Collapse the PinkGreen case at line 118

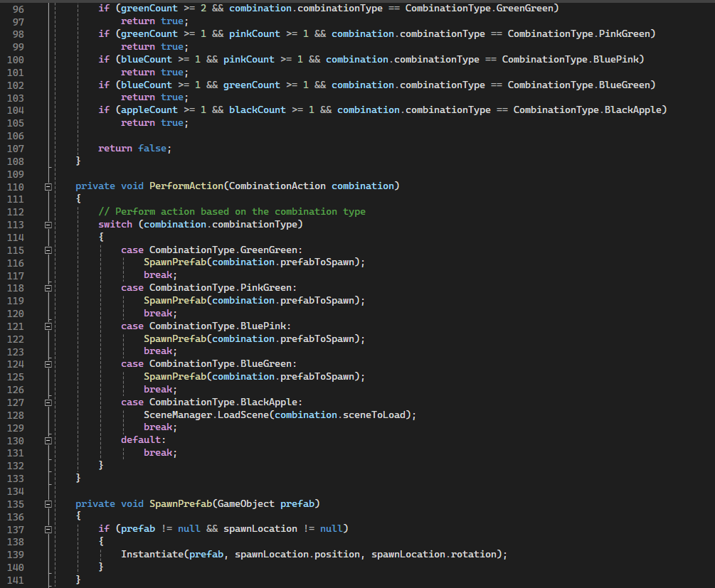48,288
